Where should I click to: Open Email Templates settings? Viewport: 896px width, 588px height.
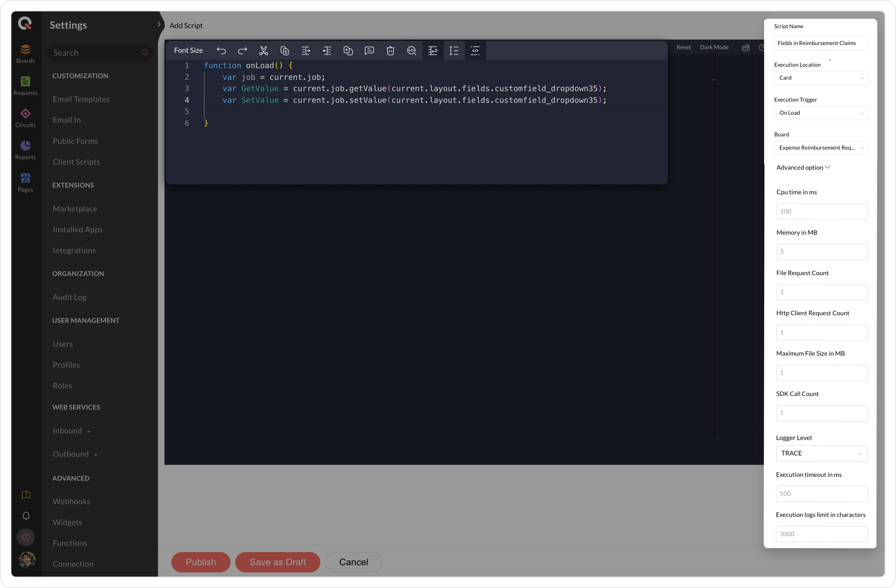tap(81, 99)
